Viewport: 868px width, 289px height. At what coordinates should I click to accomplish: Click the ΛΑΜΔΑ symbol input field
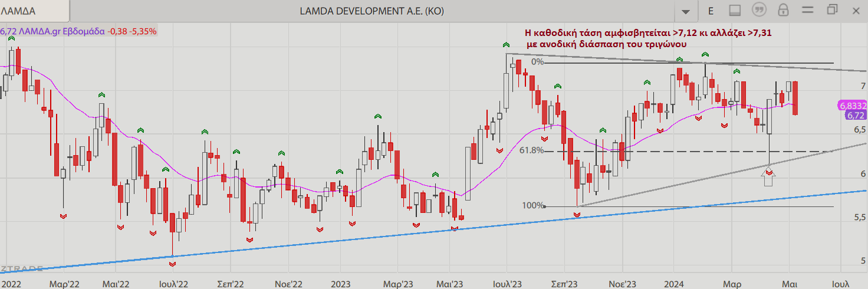coord(34,11)
